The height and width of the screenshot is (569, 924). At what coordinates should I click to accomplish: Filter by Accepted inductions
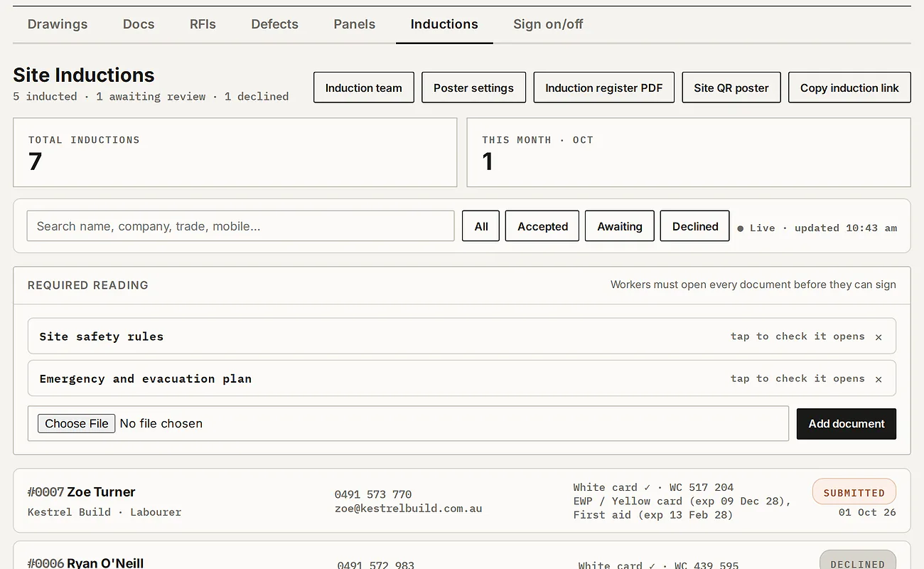tap(542, 226)
